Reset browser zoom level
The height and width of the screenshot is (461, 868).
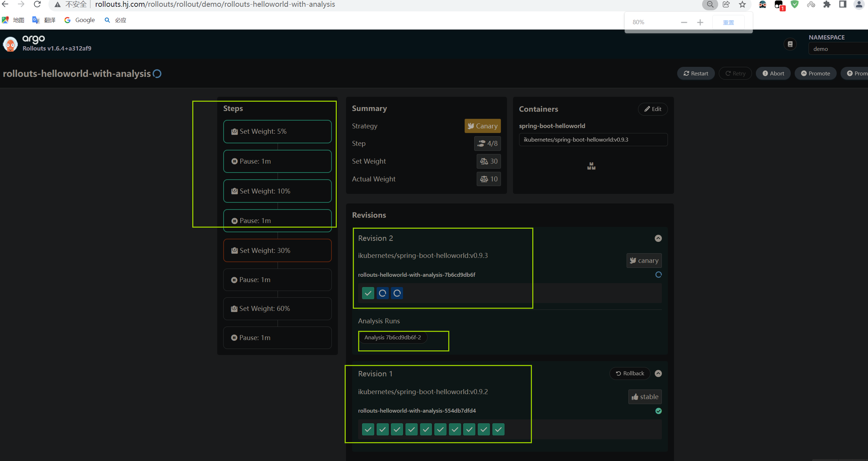click(x=728, y=22)
